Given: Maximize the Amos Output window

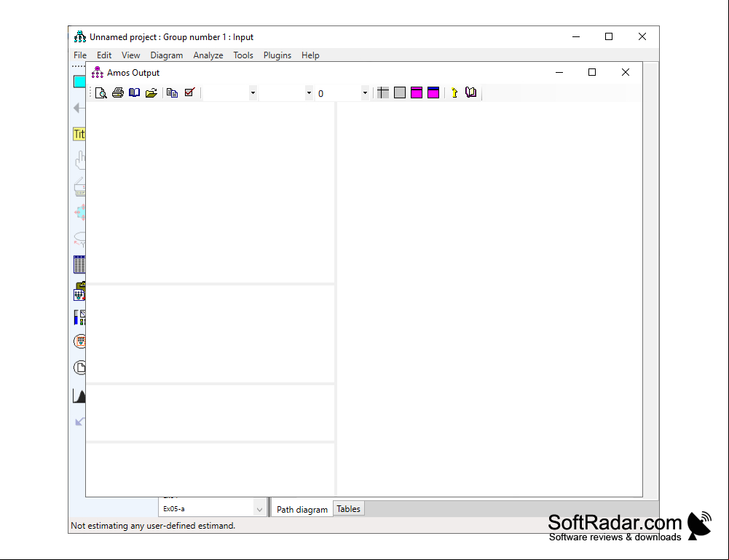Looking at the screenshot, I should pos(592,72).
